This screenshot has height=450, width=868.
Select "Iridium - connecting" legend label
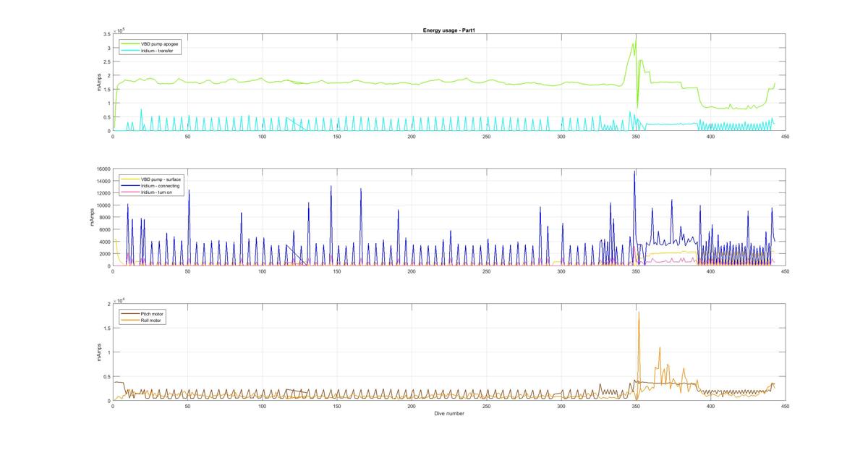click(160, 186)
